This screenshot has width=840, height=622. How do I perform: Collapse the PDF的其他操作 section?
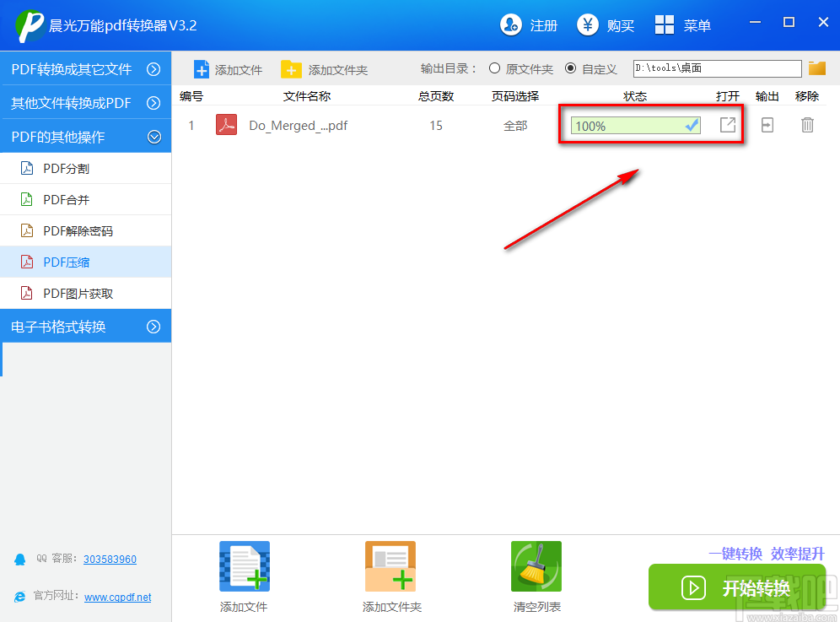click(86, 136)
